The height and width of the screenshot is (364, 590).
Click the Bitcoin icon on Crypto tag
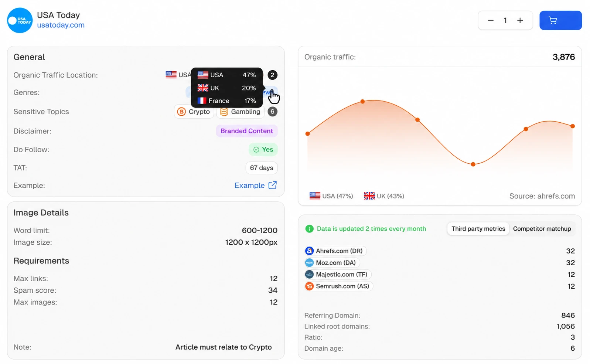(181, 112)
